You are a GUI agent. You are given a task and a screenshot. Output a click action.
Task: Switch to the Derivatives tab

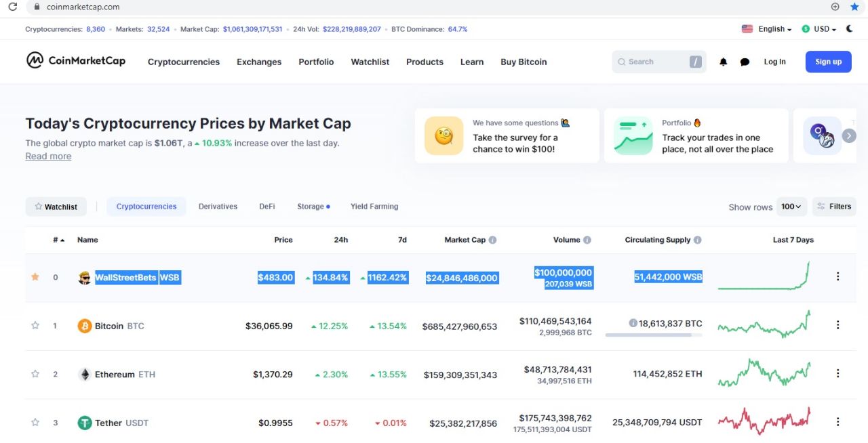tap(218, 207)
